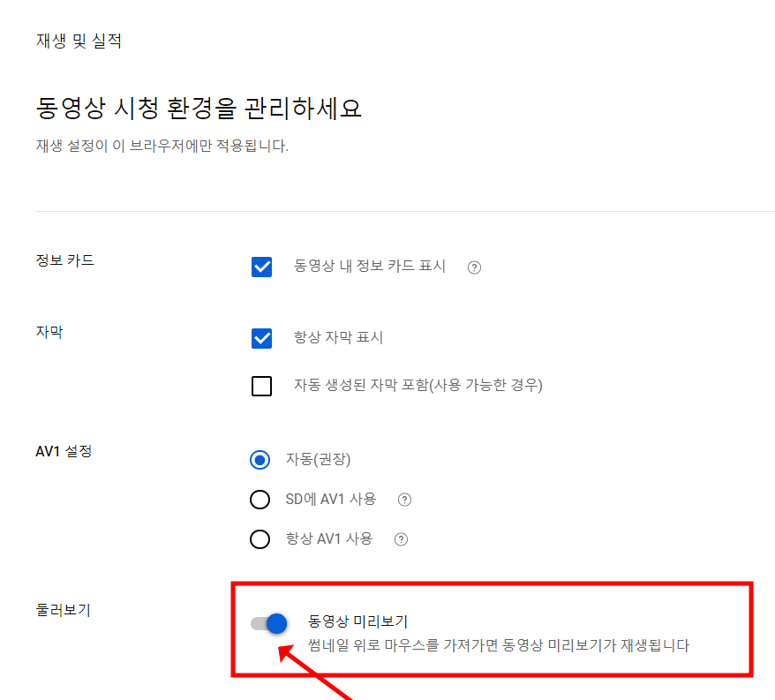Click the question mark icon beside 항상 AV1 사용
This screenshot has height=700, width=775.
pos(400,538)
